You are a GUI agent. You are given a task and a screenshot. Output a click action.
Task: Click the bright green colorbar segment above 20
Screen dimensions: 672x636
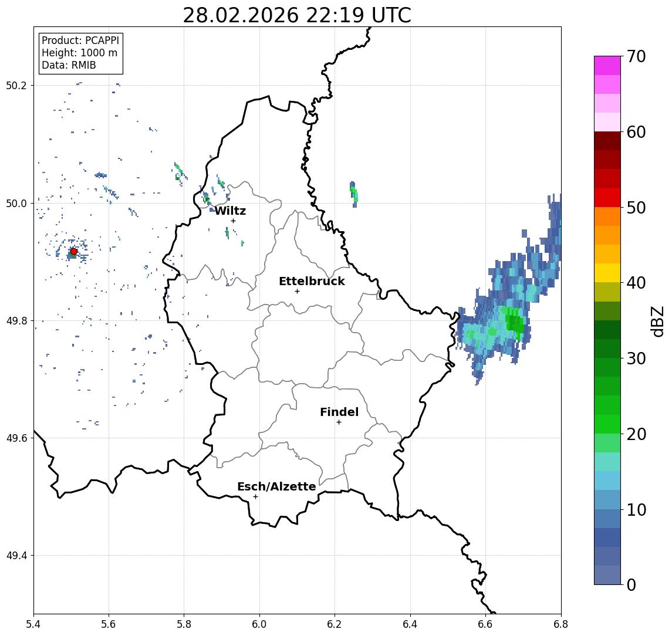(x=607, y=424)
